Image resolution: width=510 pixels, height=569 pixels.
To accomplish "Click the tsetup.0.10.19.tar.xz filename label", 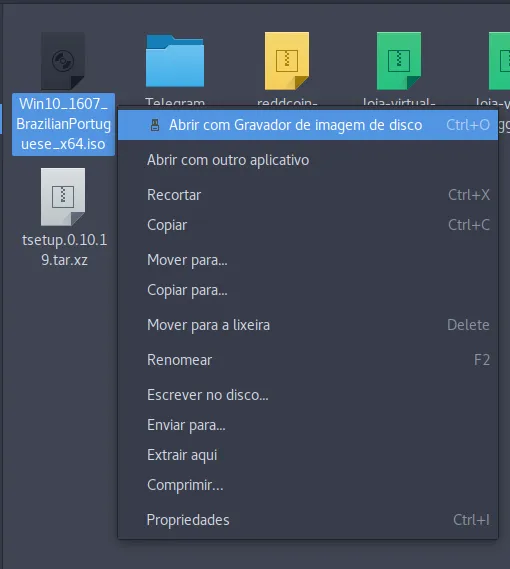I will (64, 250).
